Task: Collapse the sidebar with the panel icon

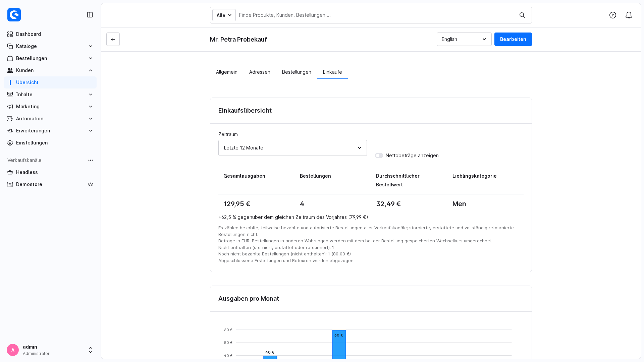Action: pyautogui.click(x=90, y=15)
